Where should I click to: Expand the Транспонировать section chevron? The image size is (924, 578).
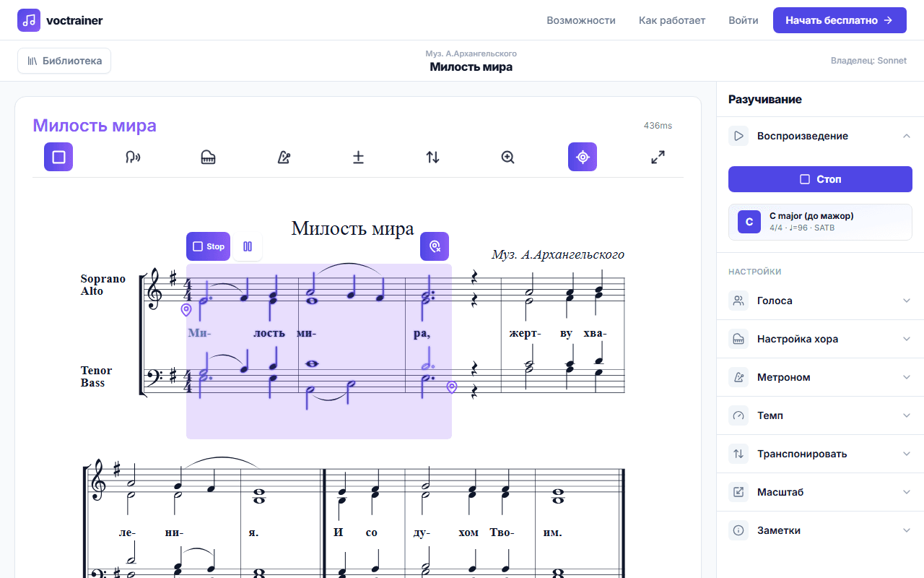tap(907, 454)
